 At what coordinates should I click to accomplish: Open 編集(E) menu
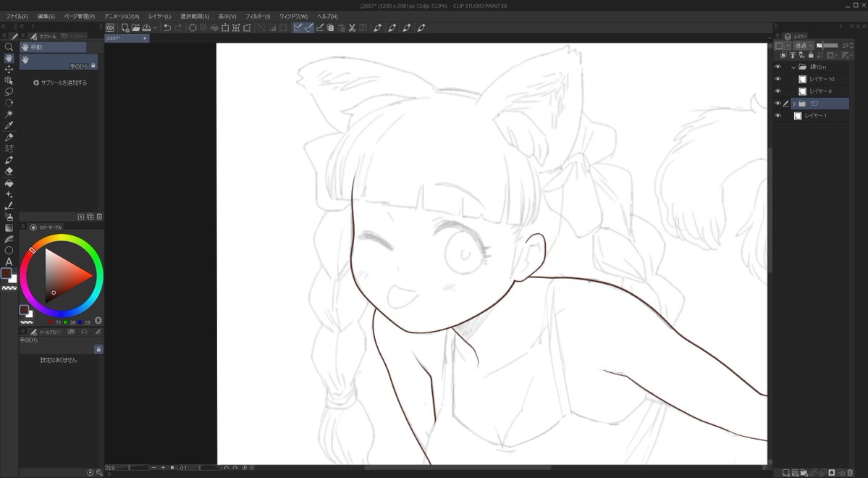point(46,17)
